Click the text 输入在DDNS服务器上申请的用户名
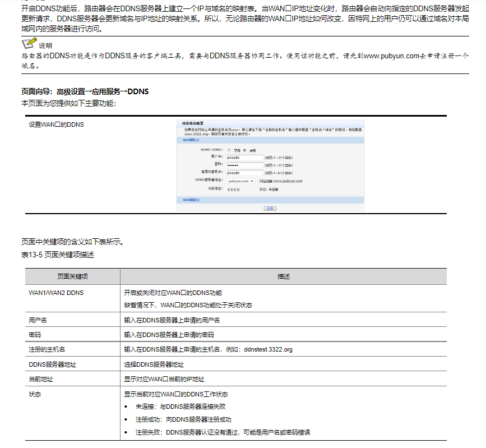Image resolution: width=486 pixels, height=448 pixels. click(172, 320)
